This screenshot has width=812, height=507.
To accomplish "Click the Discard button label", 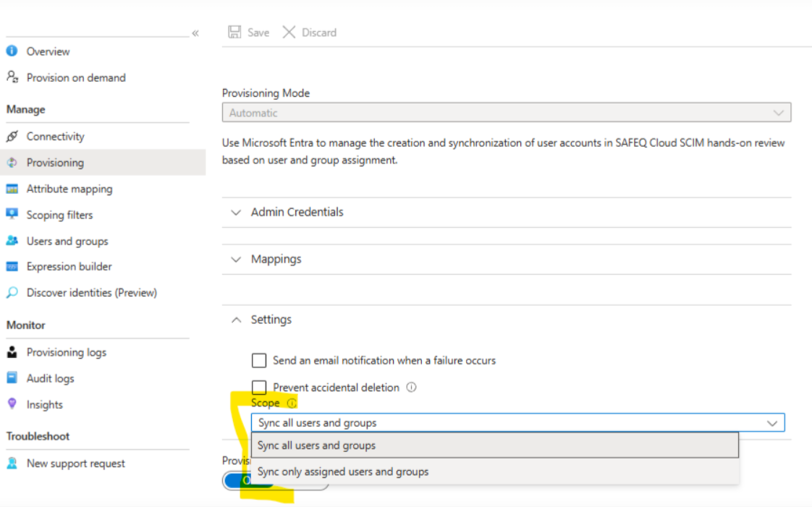I will coord(319,33).
